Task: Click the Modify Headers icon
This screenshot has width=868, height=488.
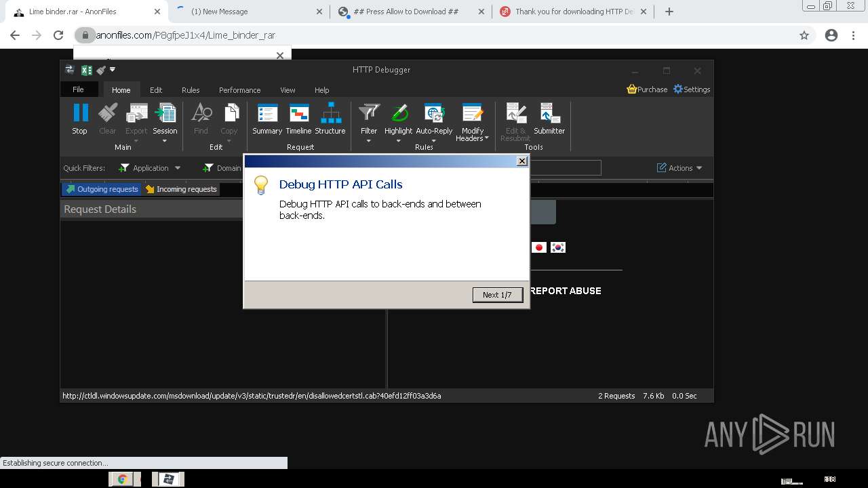Action: coord(473,113)
